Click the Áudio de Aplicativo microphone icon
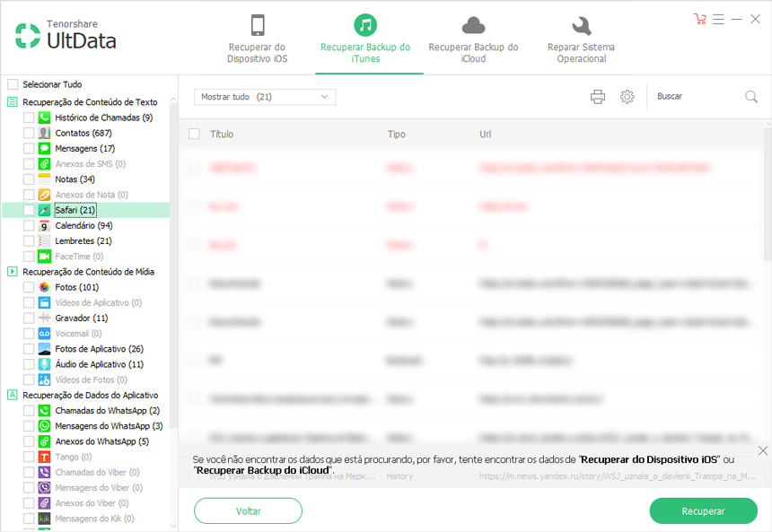 click(x=44, y=364)
